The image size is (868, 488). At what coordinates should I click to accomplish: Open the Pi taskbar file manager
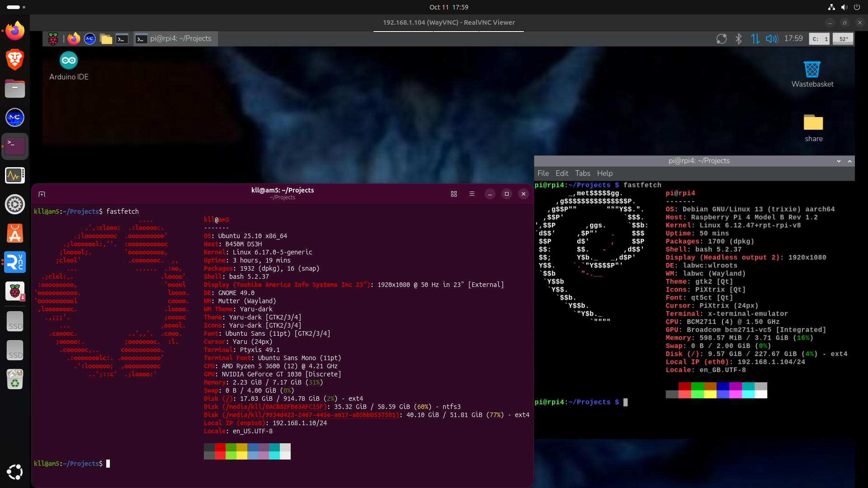tap(106, 39)
